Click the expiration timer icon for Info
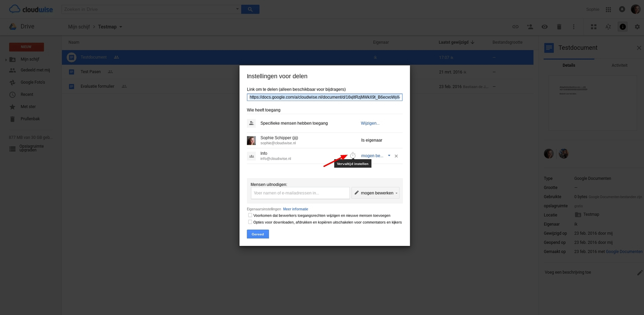The height and width of the screenshot is (315, 644). (x=353, y=156)
